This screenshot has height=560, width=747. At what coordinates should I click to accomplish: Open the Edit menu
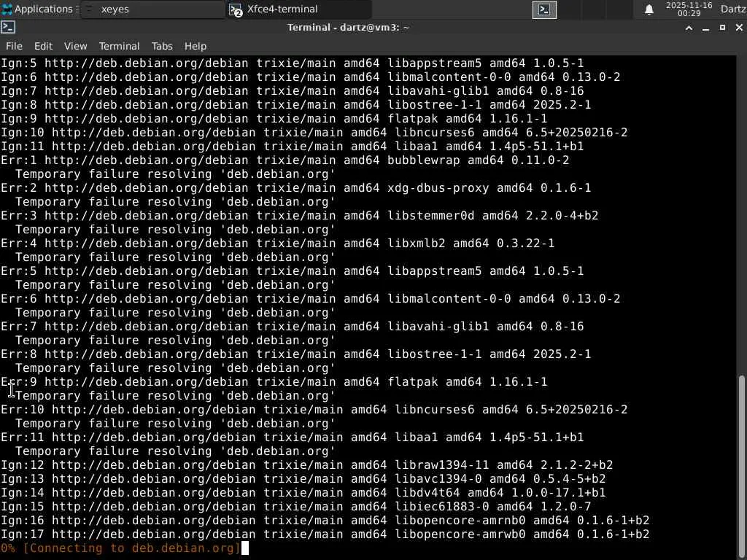(43, 46)
